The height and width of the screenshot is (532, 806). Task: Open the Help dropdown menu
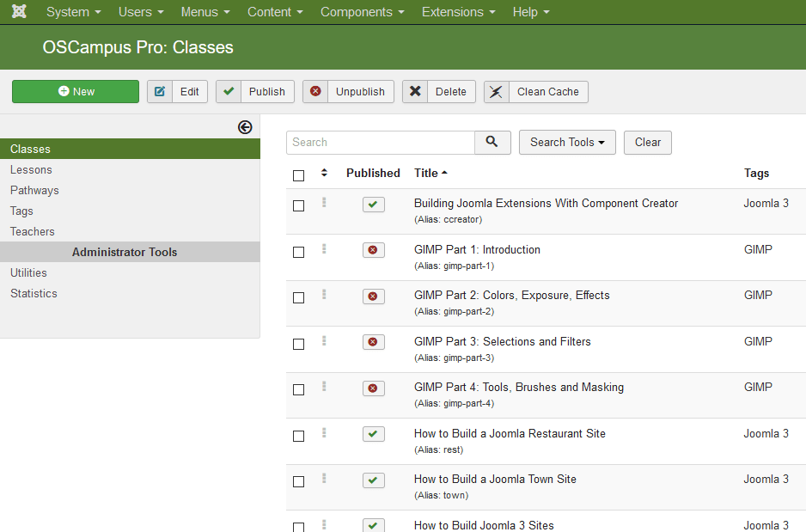[531, 12]
